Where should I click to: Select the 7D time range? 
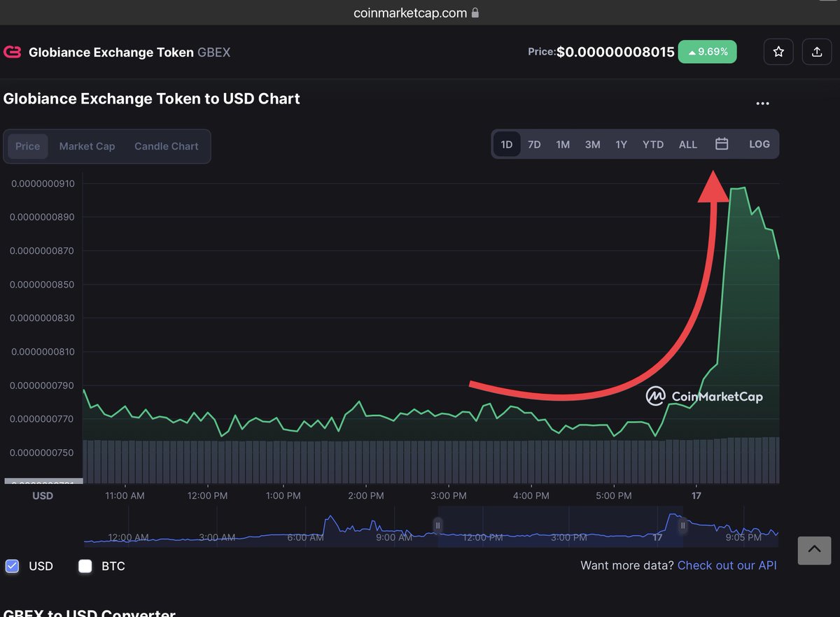[534, 144]
